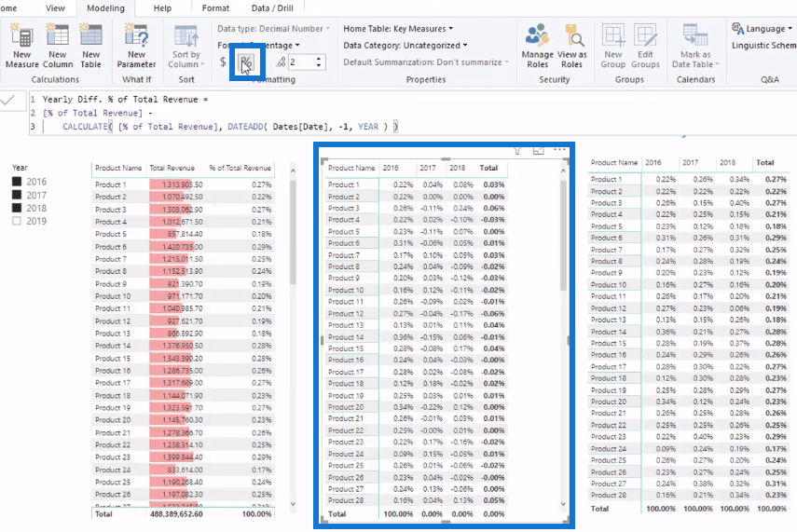Sort by % of Total Revenue header

coord(240,168)
